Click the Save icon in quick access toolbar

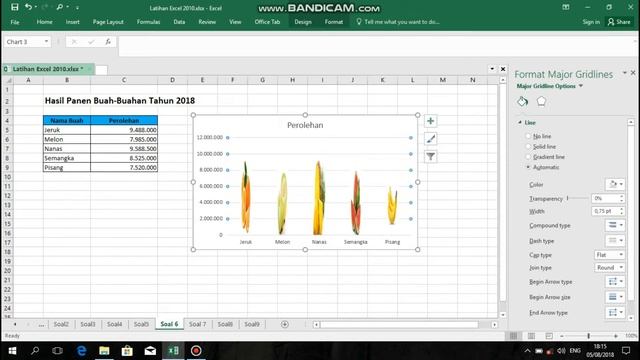point(15,7)
